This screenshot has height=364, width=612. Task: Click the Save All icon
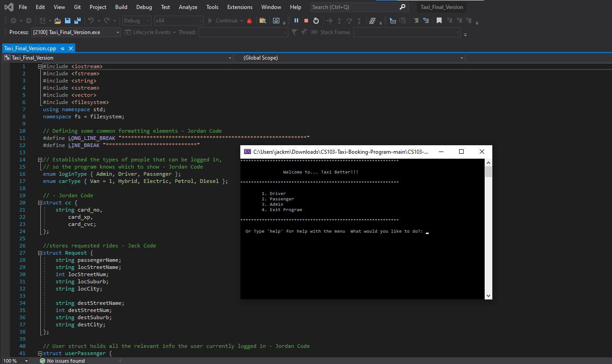click(x=77, y=21)
